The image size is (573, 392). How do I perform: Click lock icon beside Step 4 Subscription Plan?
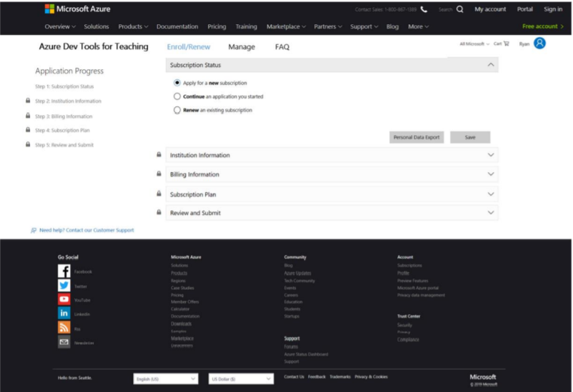point(28,130)
